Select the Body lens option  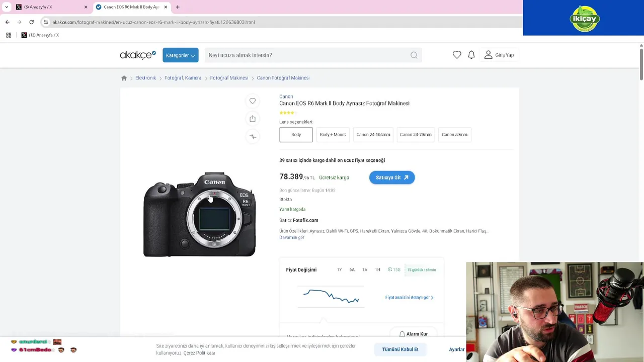click(x=296, y=135)
